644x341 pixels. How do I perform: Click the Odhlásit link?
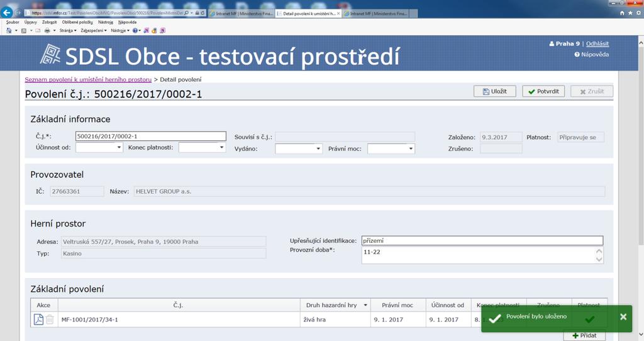(597, 43)
